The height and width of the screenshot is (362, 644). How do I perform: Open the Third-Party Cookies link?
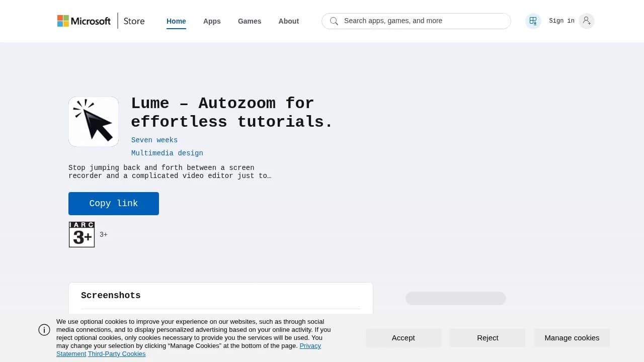117,354
